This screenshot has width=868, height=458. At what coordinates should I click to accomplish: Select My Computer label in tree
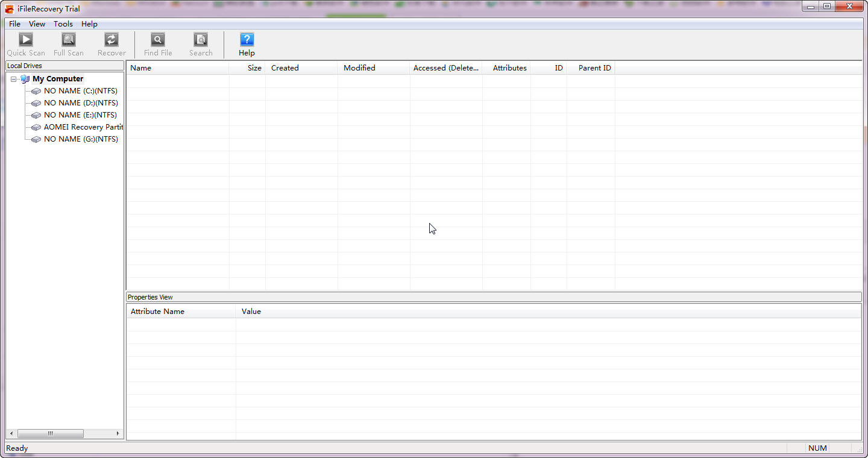[58, 79]
